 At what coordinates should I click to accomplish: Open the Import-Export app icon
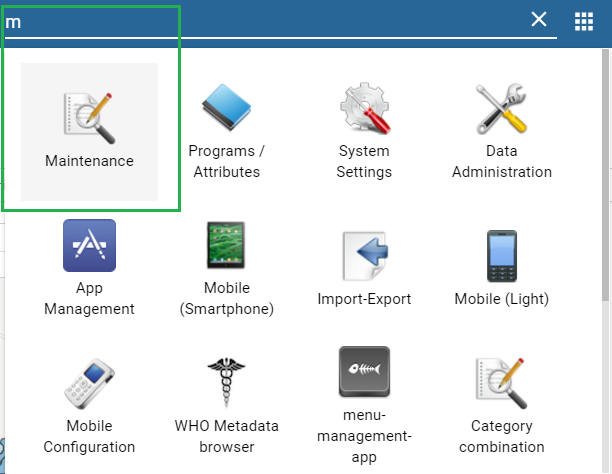point(364,256)
